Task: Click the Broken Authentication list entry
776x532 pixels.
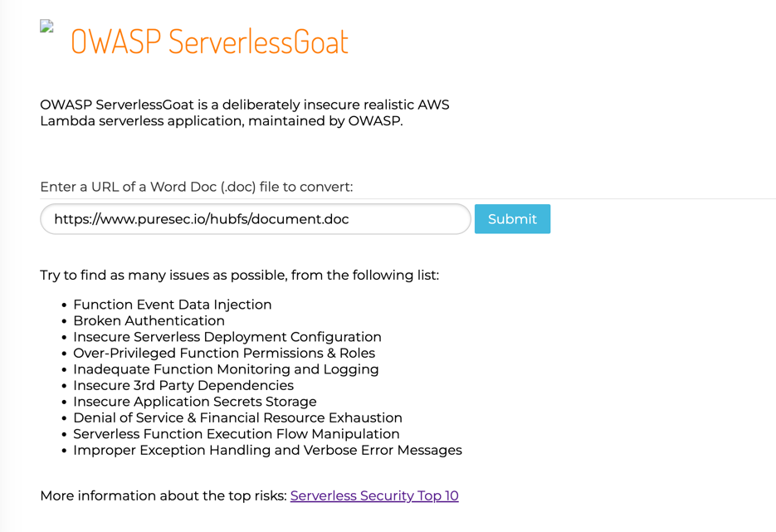Action: tap(149, 320)
